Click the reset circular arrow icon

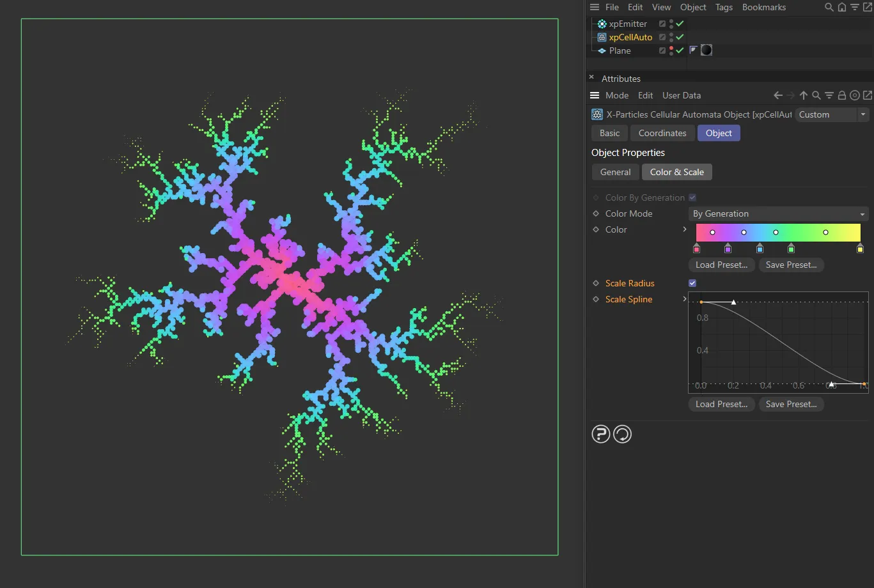(x=622, y=435)
